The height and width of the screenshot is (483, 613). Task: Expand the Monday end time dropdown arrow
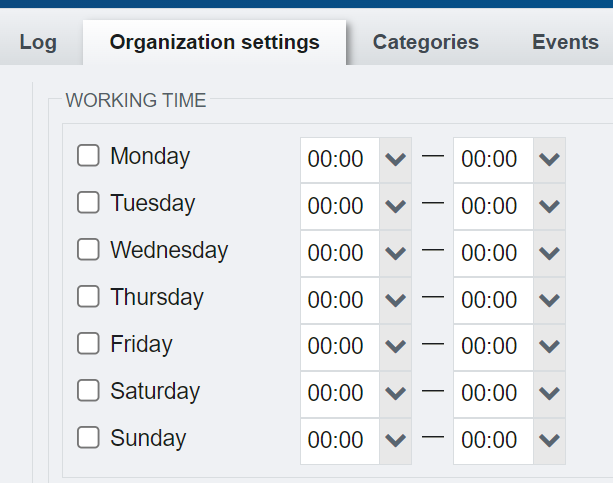[549, 160]
